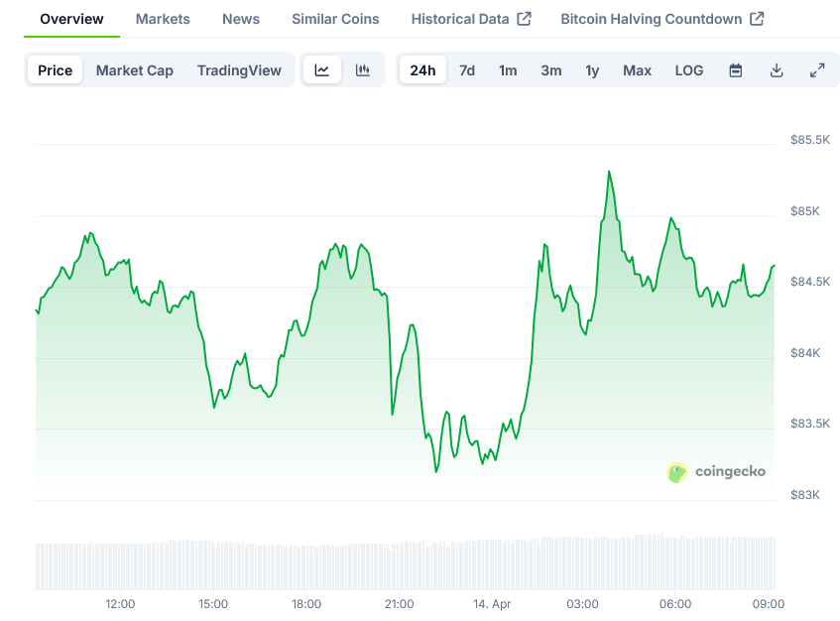Screen dimensions: 840x621
Task: Enable the 7d time range
Action: [x=466, y=70]
